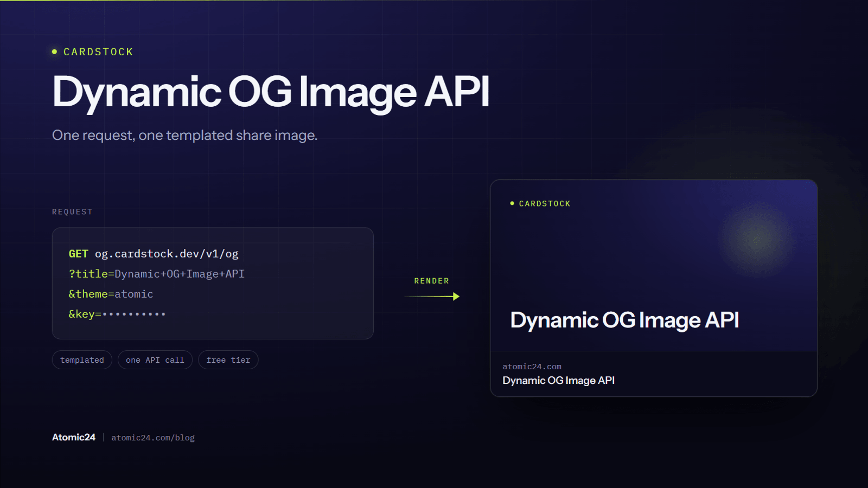Viewport: 868px width, 488px height.
Task: Click the &theme=atomic parameter line
Action: 111,294
